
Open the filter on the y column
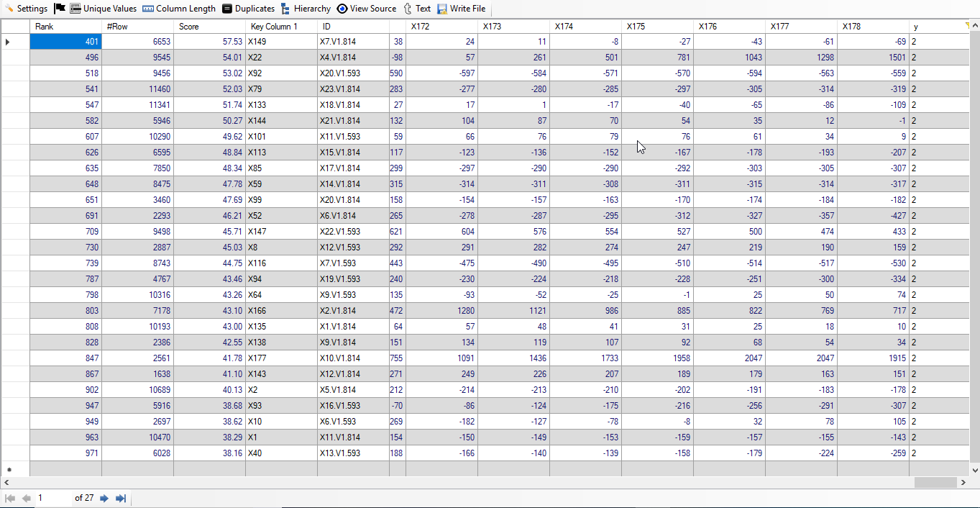coord(967,26)
